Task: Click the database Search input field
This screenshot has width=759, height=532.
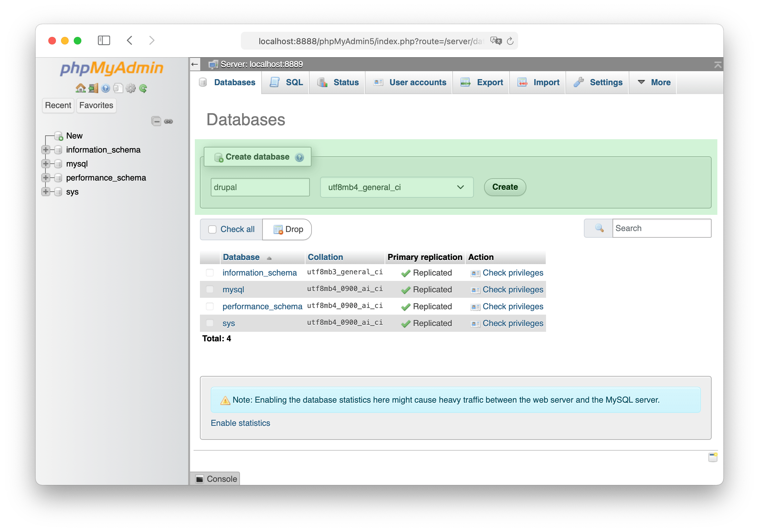Action: point(661,228)
